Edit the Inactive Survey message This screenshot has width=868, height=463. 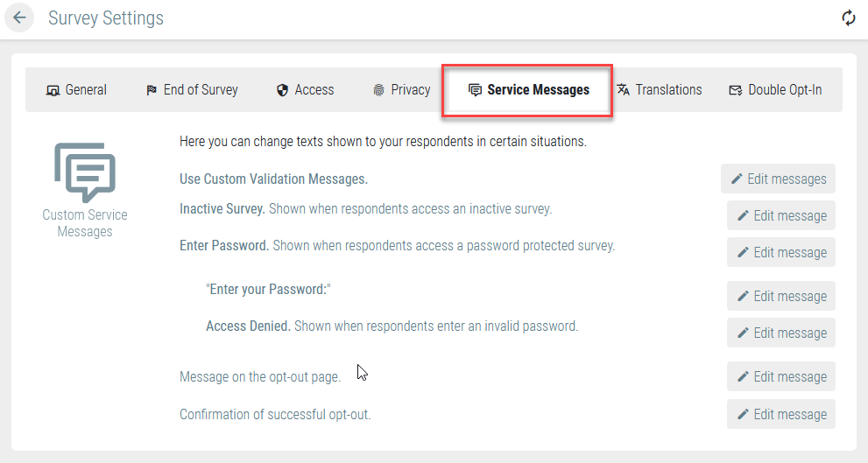click(x=781, y=215)
